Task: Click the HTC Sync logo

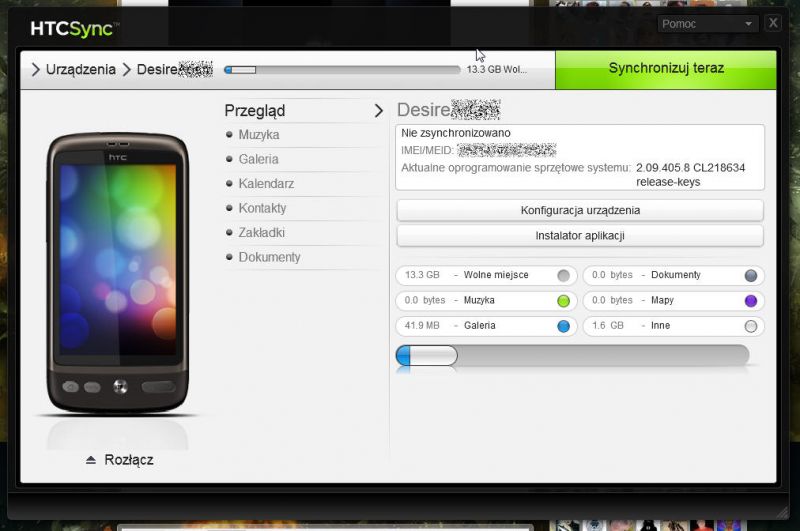Action: [x=73, y=29]
